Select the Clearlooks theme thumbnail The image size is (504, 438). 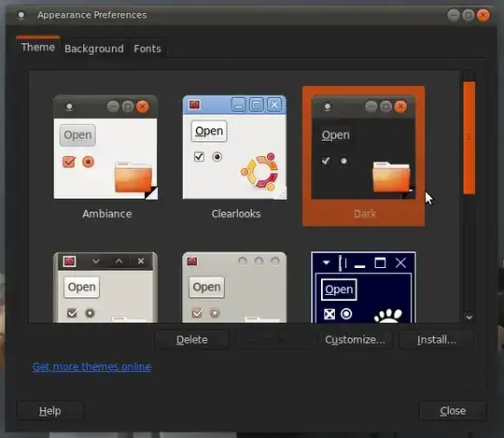[x=234, y=148]
